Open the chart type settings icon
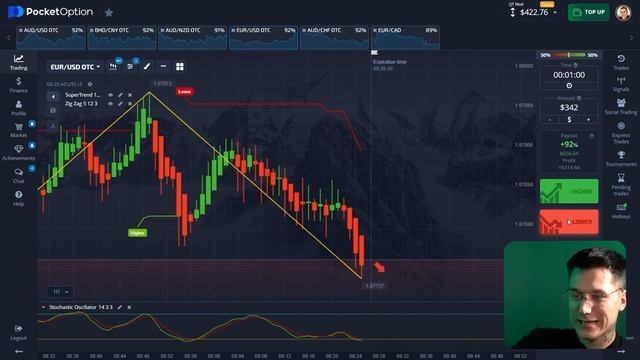This screenshot has width=640, height=360. 113,66
